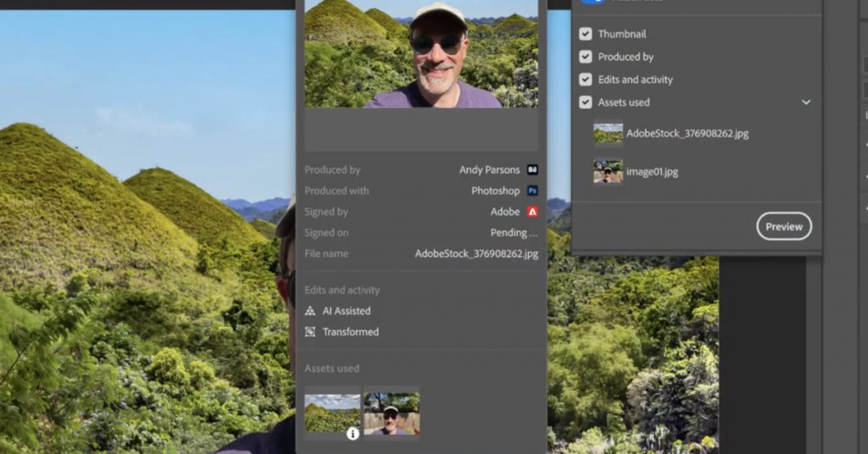Click the Signed on label
Viewport: 868px width, 454px height.
pos(326,233)
